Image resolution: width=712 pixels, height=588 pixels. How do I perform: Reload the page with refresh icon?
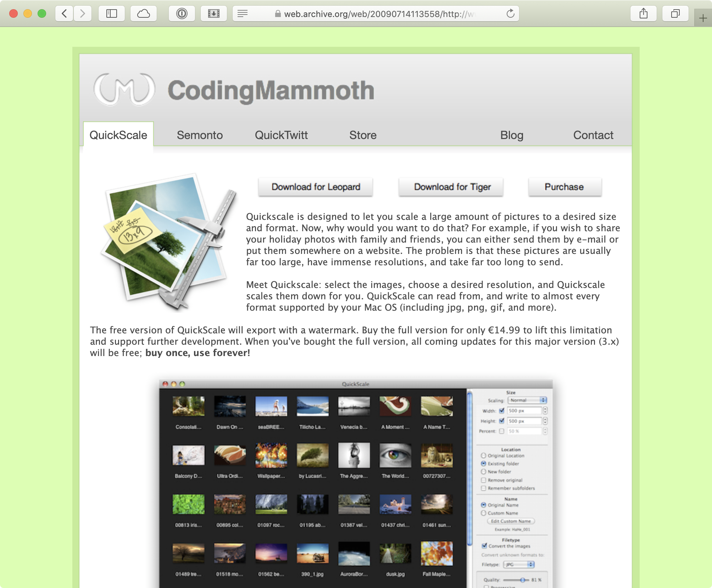coord(510,14)
